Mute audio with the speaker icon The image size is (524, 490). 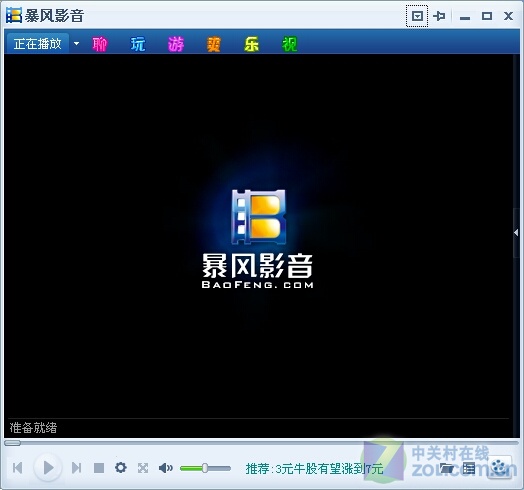pos(165,468)
